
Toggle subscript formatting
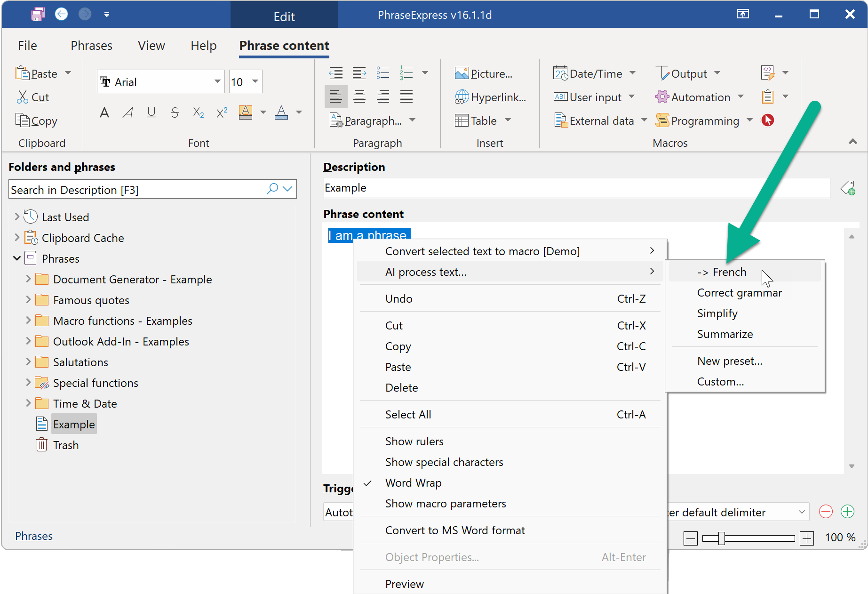pos(198,112)
